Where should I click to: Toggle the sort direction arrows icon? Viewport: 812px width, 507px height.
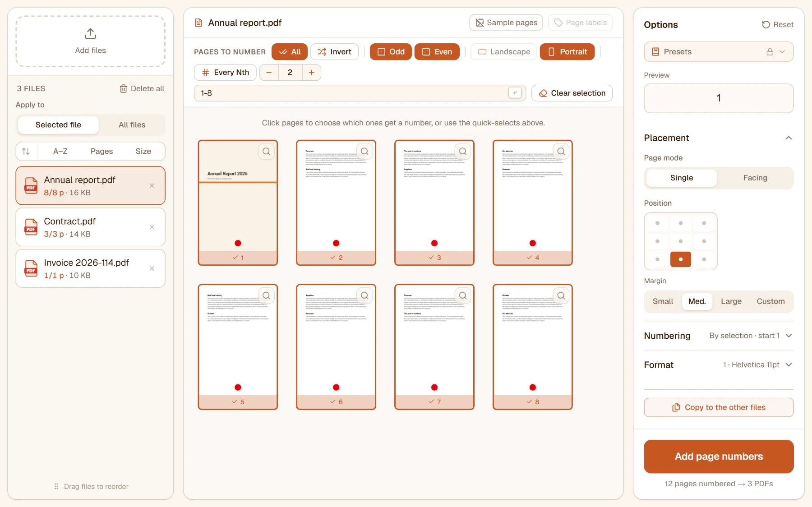pos(26,152)
